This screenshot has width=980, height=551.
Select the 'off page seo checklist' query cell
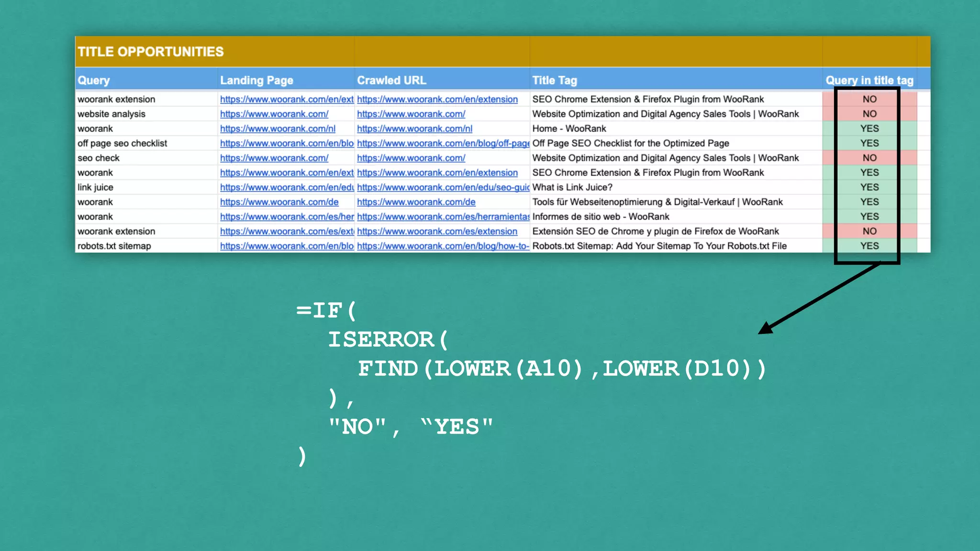(146, 143)
